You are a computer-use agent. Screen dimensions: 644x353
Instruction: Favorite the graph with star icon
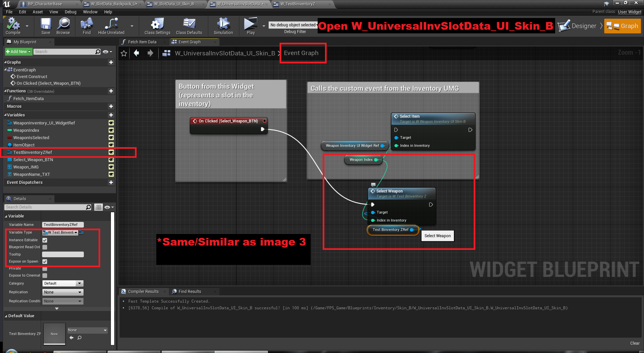(x=124, y=53)
